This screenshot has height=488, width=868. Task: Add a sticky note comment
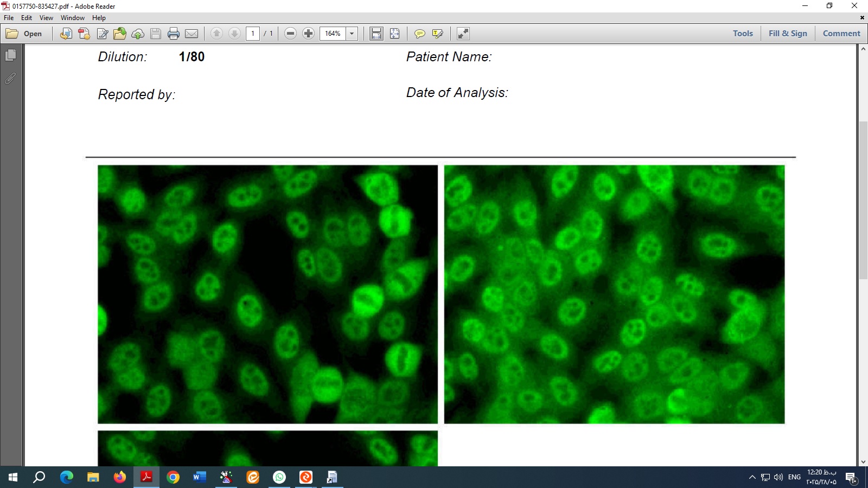[419, 34]
